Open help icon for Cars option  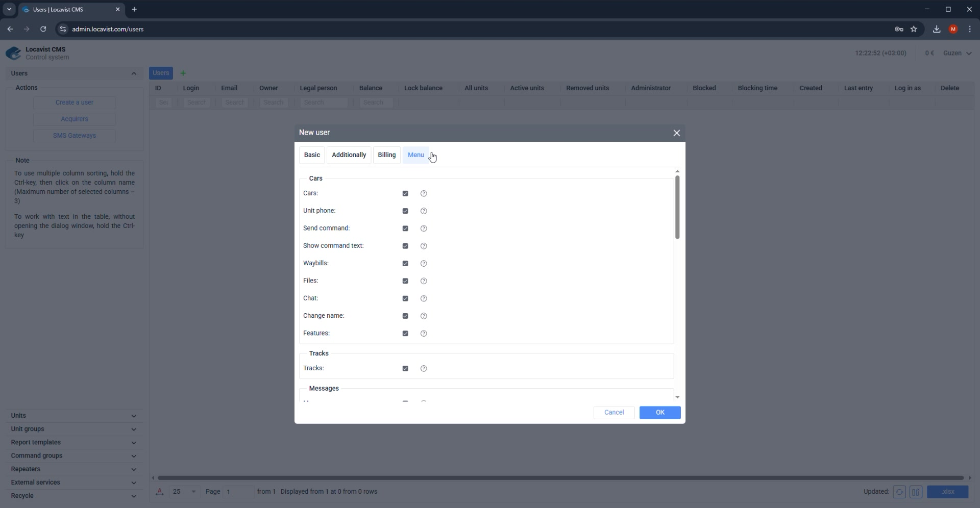click(424, 194)
